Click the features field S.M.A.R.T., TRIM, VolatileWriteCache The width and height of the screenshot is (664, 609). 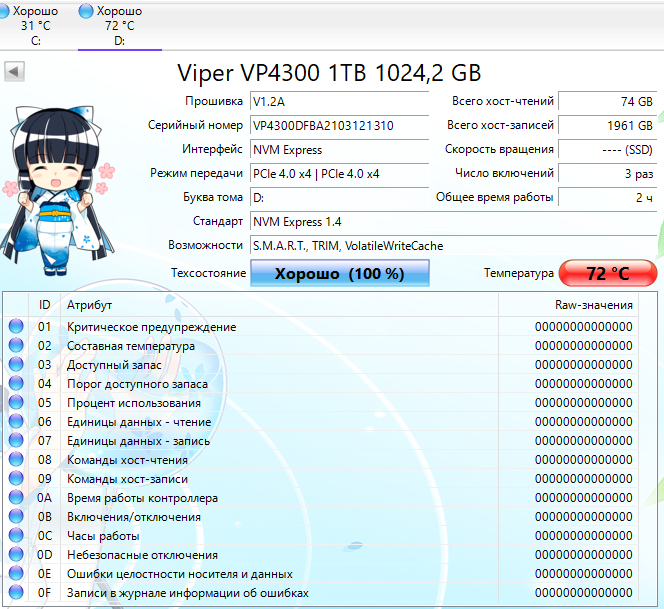(x=453, y=246)
